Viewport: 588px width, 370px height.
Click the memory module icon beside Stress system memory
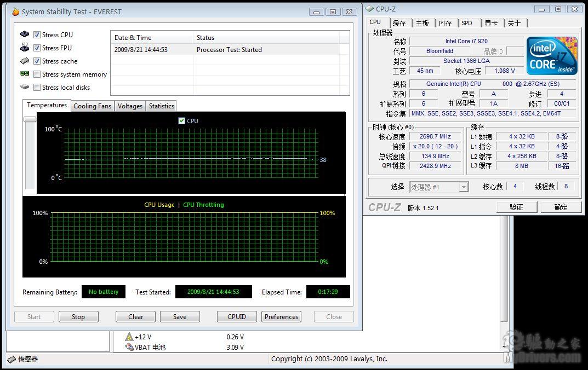click(x=24, y=74)
